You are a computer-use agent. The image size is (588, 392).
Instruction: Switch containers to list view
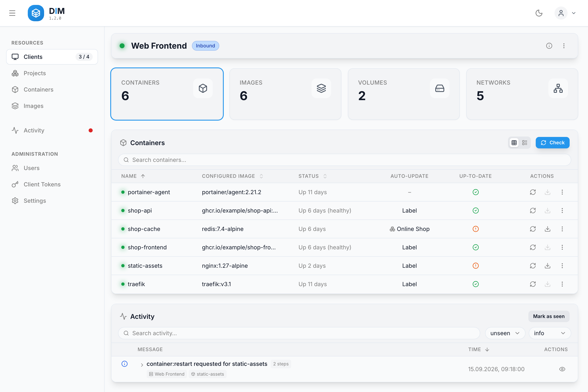click(525, 143)
